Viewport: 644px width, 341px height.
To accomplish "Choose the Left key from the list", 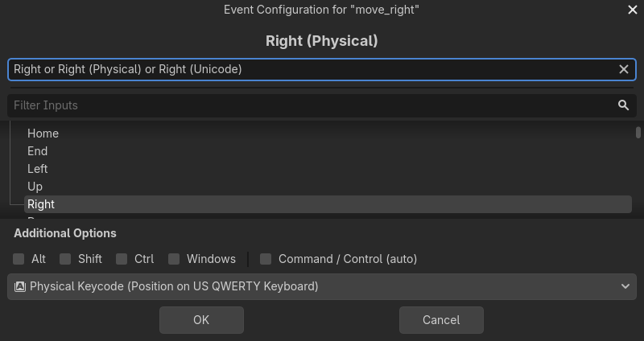I will [38, 169].
